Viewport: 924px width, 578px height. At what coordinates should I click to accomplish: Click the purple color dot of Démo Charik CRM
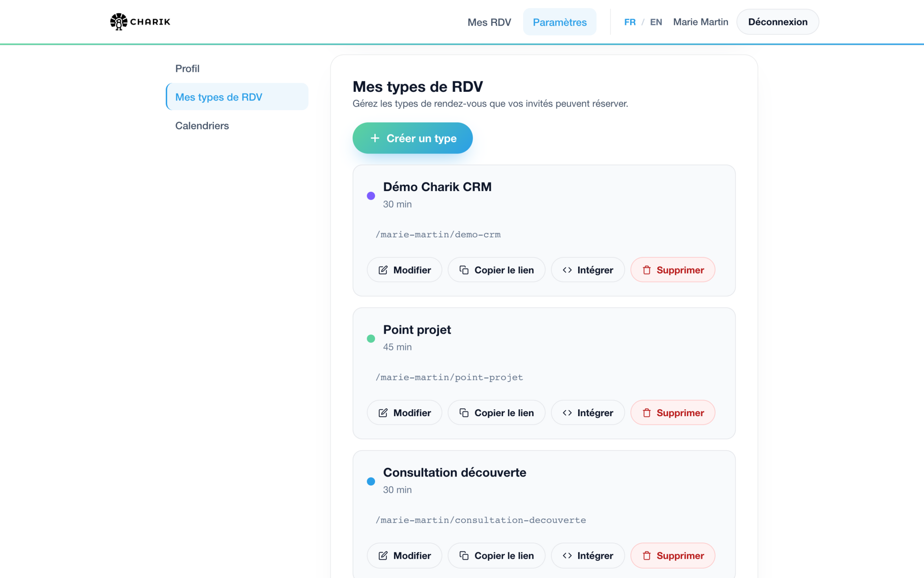(371, 196)
